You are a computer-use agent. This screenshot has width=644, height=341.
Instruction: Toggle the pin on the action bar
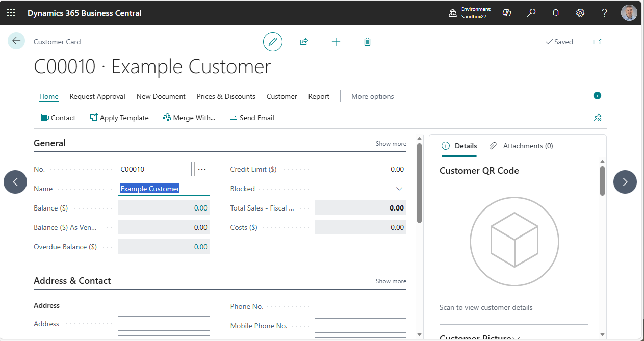point(597,117)
